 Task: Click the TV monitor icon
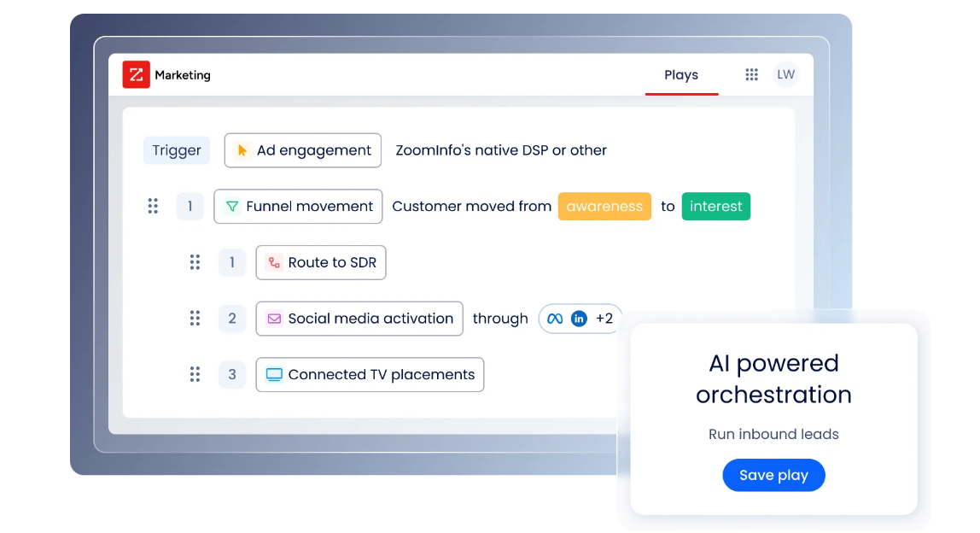point(274,374)
